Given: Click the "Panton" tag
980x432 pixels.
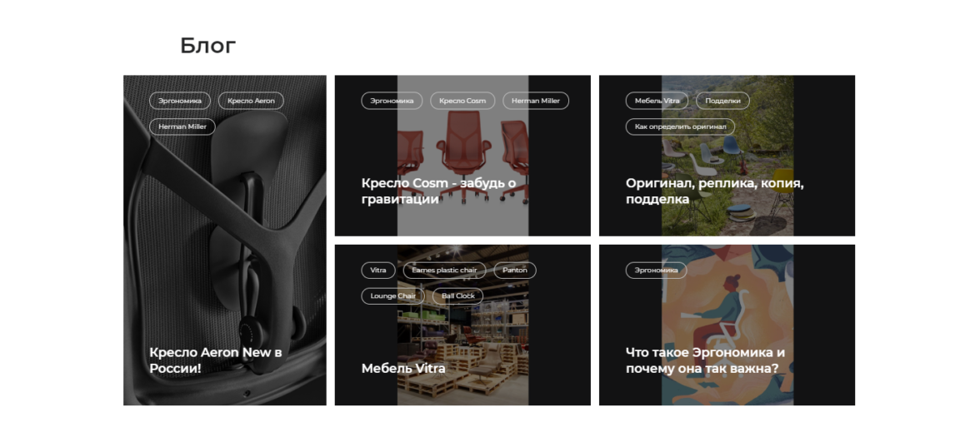Looking at the screenshot, I should click(515, 271).
